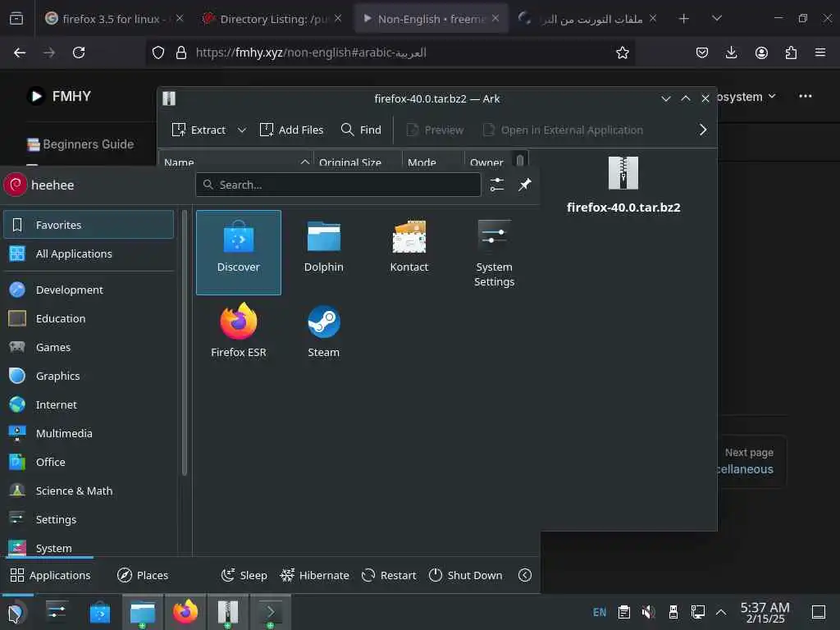This screenshot has width=840, height=630.
Task: Click the Firefox back arrow
Action: click(20, 52)
